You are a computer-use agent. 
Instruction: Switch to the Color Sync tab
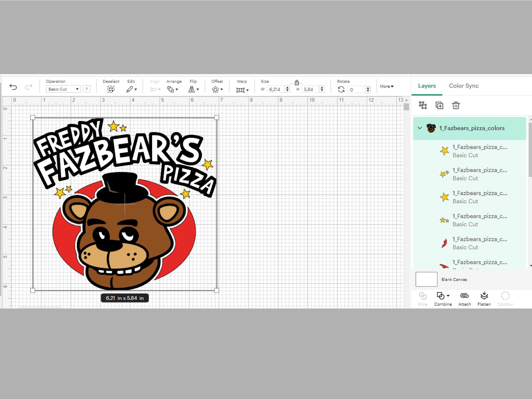click(x=464, y=86)
